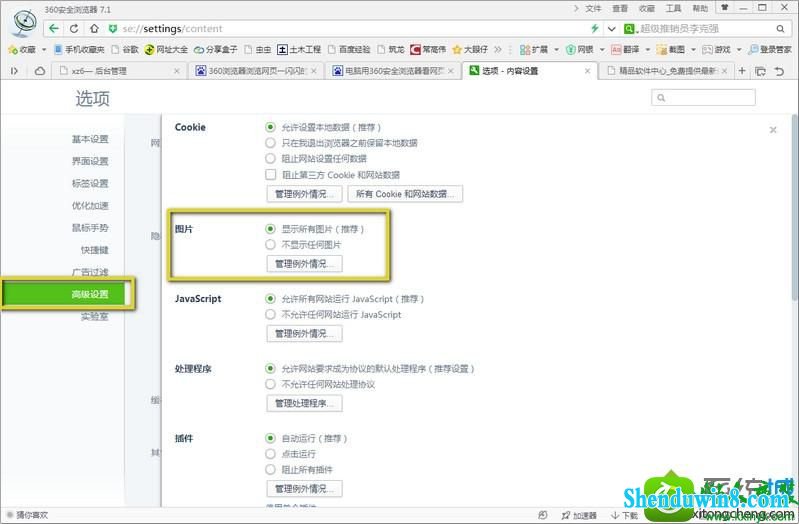This screenshot has height=524, width=799.
Task: Select 阻止所有插件 option
Action: (271, 469)
